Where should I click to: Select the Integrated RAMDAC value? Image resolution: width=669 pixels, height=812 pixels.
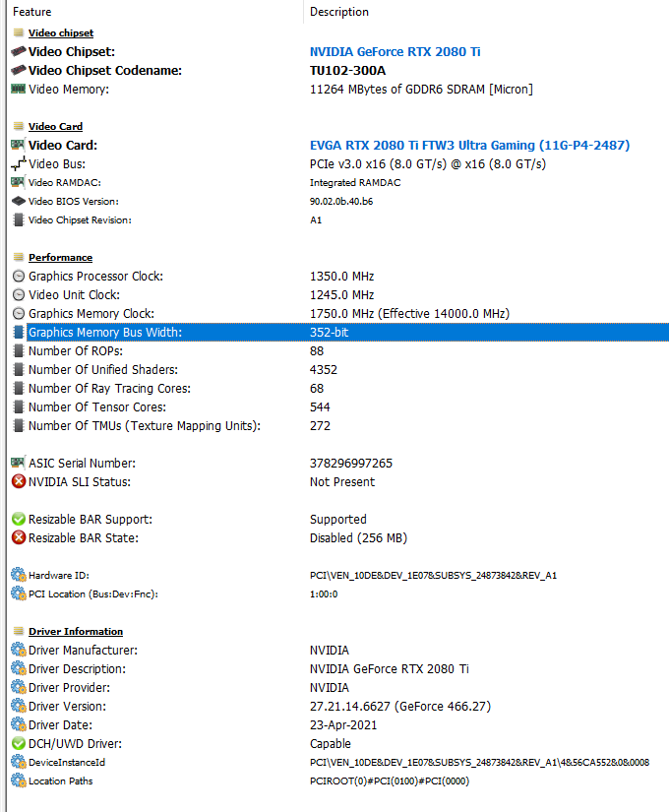(355, 183)
